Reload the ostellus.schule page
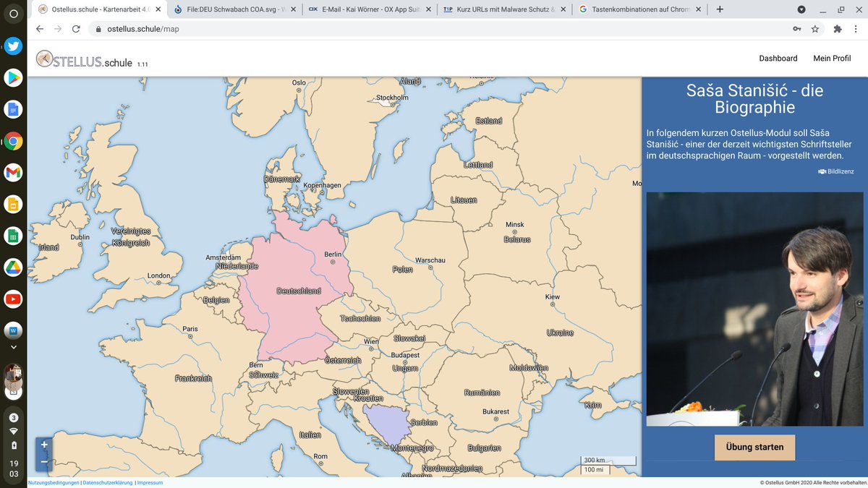 [76, 29]
